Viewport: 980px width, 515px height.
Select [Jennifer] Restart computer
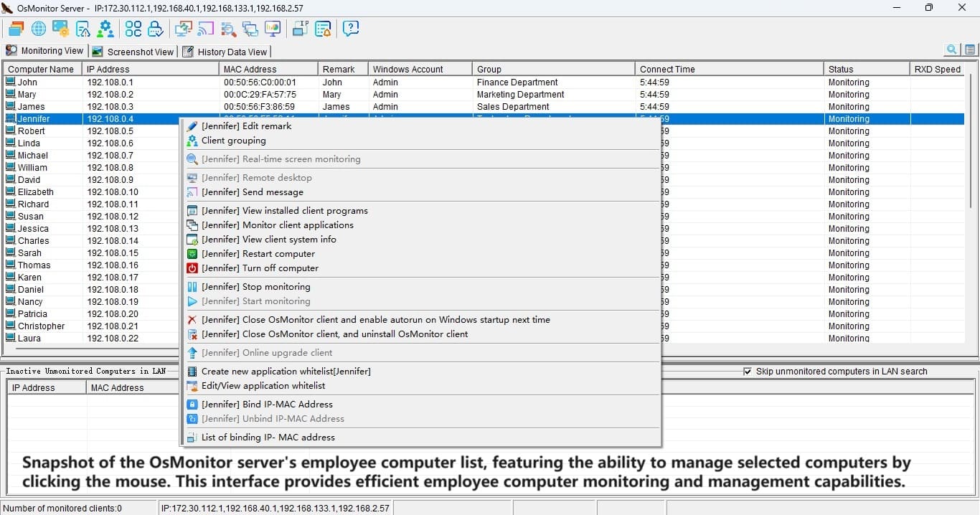pyautogui.click(x=420, y=254)
